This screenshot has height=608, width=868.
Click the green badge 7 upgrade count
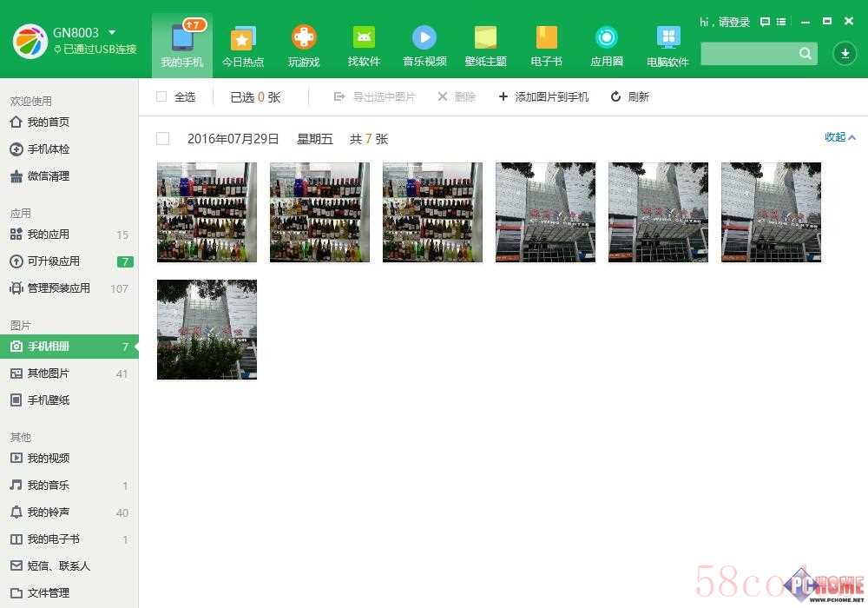point(126,261)
